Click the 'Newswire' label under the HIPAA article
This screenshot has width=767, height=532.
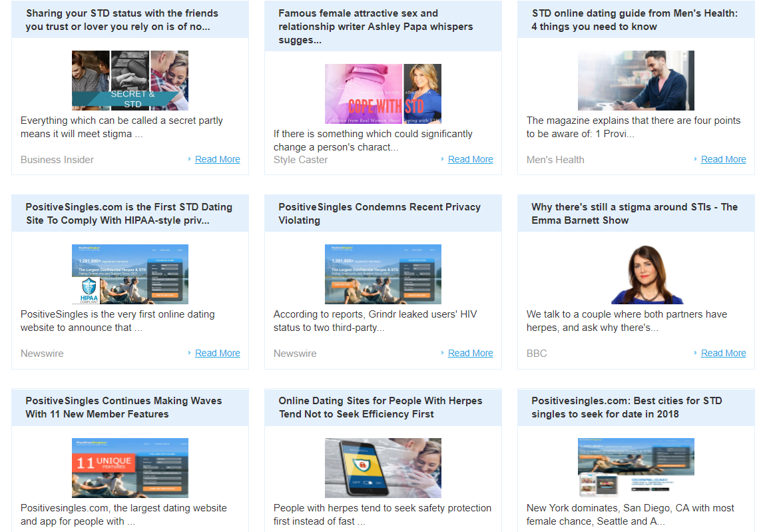42,354
